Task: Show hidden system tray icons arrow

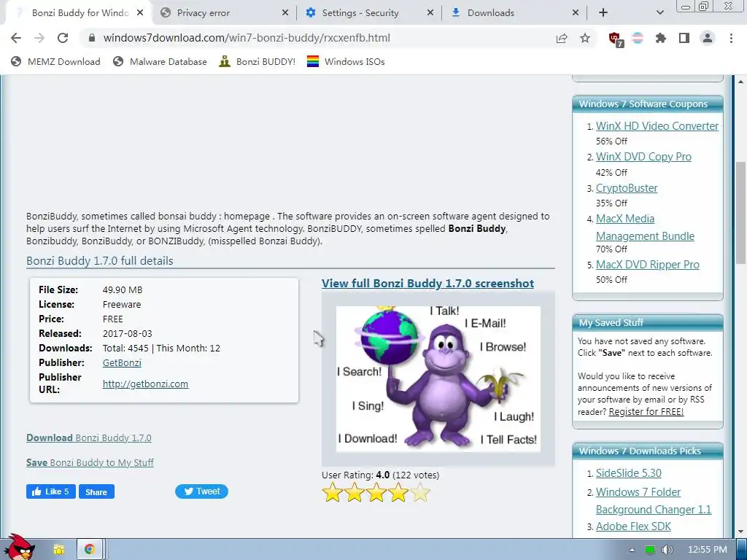Action: [632, 550]
